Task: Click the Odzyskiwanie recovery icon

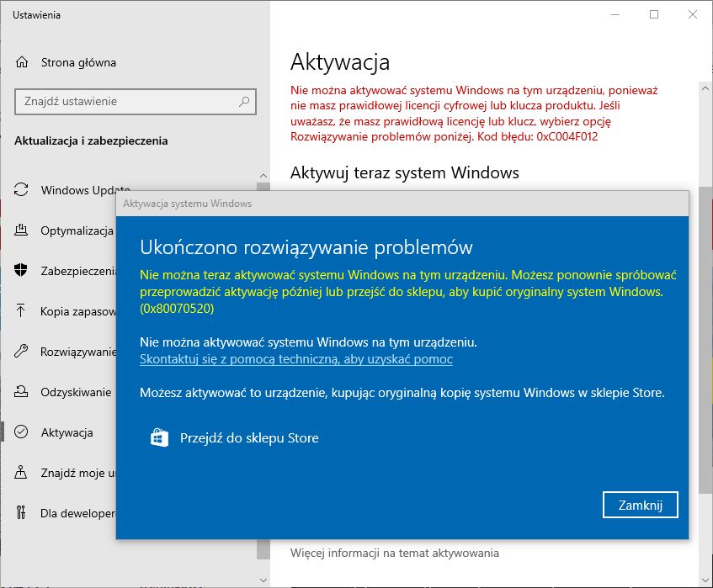Action: click(x=21, y=392)
